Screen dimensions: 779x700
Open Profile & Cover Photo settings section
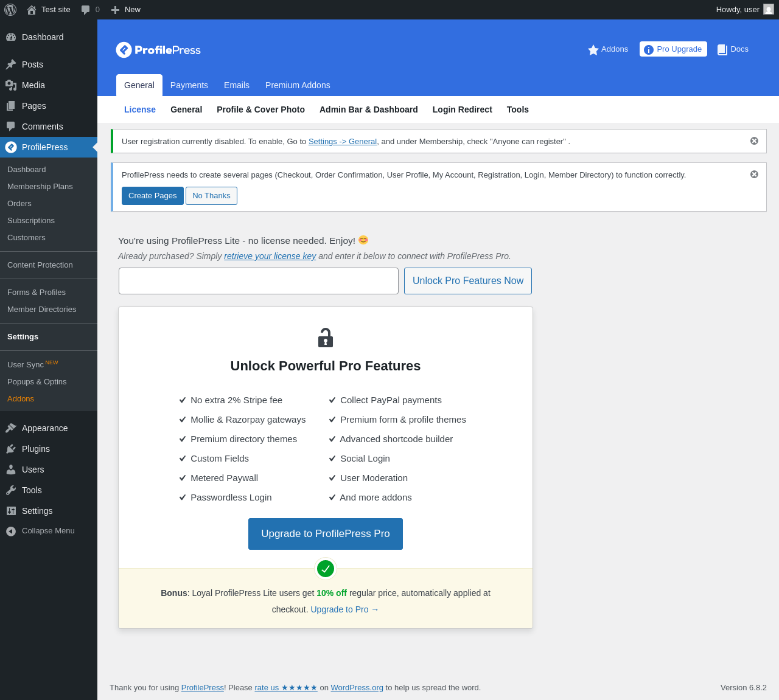click(260, 109)
